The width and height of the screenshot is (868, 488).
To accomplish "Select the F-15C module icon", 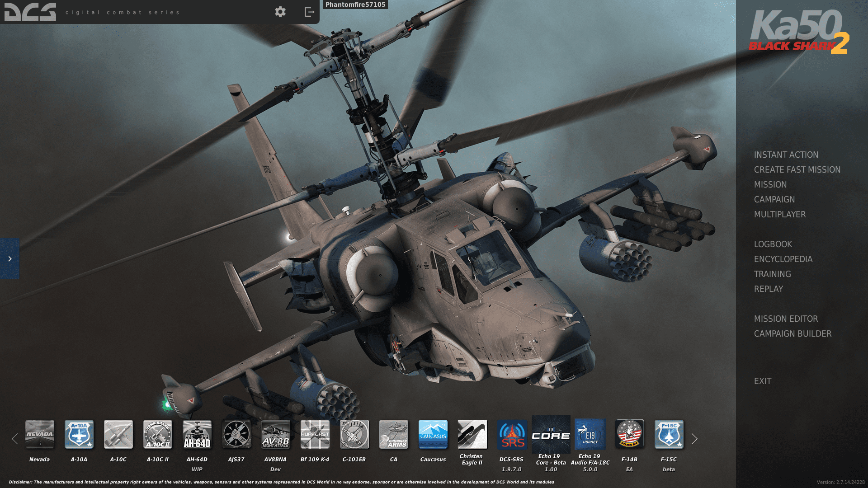I will coord(669,434).
